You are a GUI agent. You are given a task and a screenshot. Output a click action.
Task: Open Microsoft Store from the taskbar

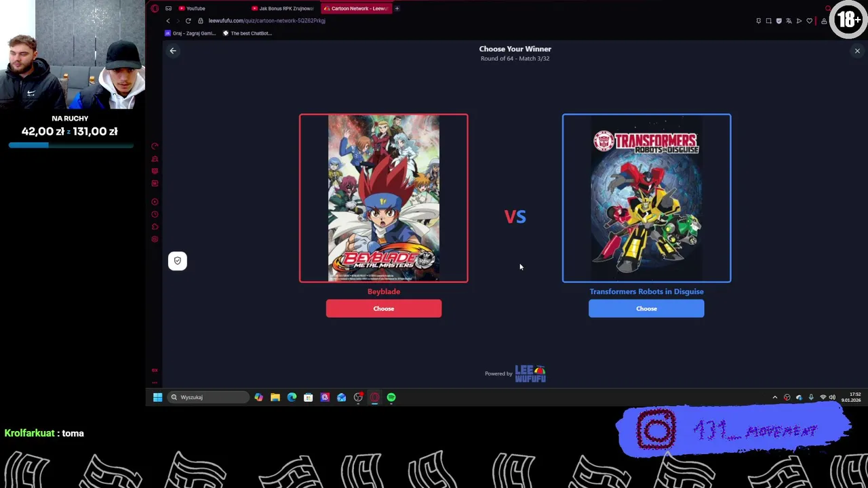coord(308,397)
